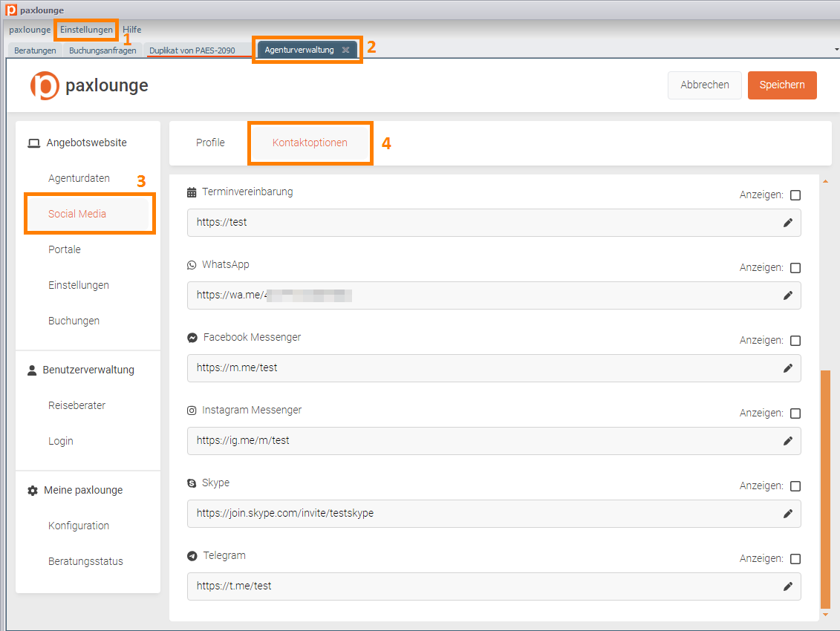Click the Instagram logo icon

coord(192,411)
